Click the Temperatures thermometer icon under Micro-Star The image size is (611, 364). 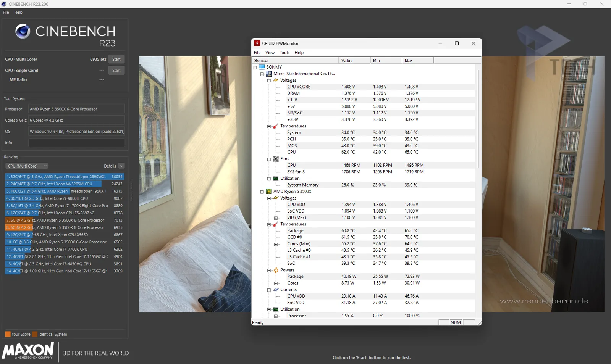(x=276, y=126)
